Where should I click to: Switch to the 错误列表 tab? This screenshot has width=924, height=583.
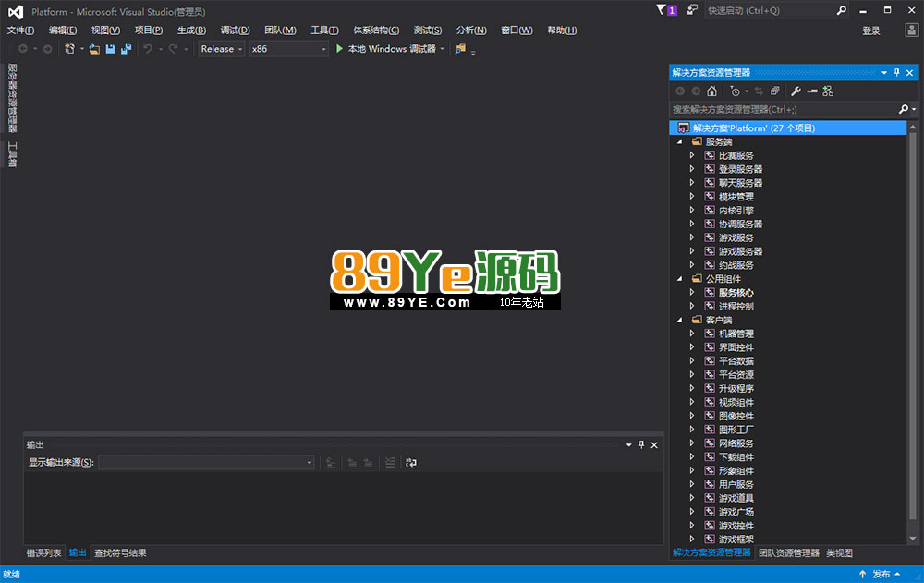click(x=43, y=553)
